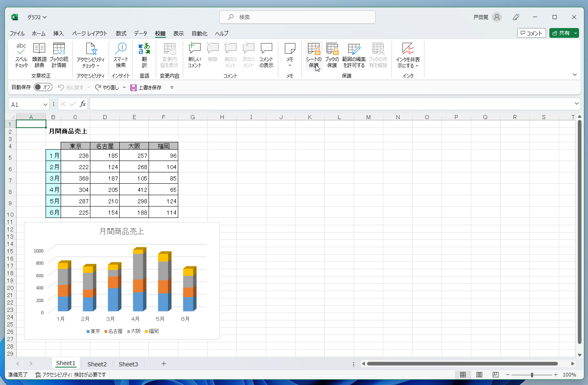
Task: Click the Excel app icon
Action: tap(14, 17)
